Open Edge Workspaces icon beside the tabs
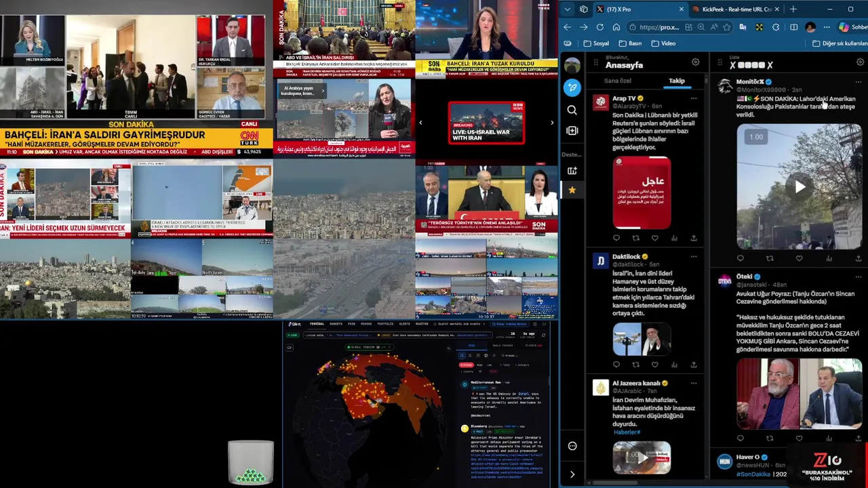 pos(583,9)
